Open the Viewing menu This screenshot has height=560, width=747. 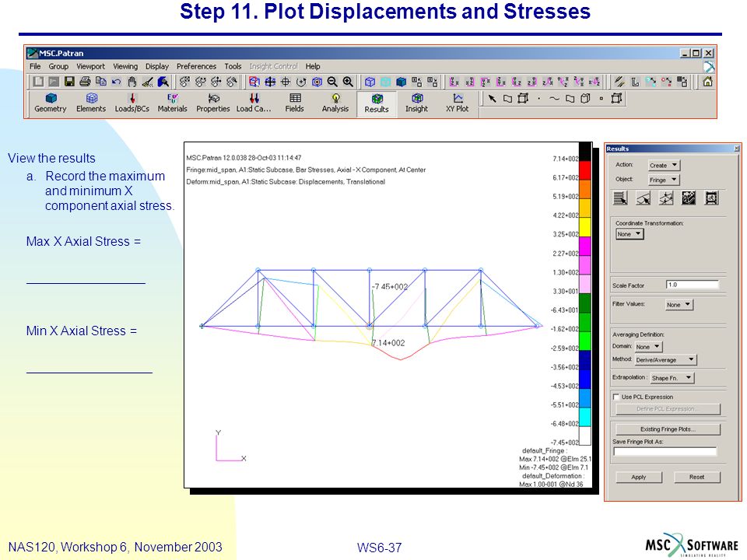coord(125,66)
